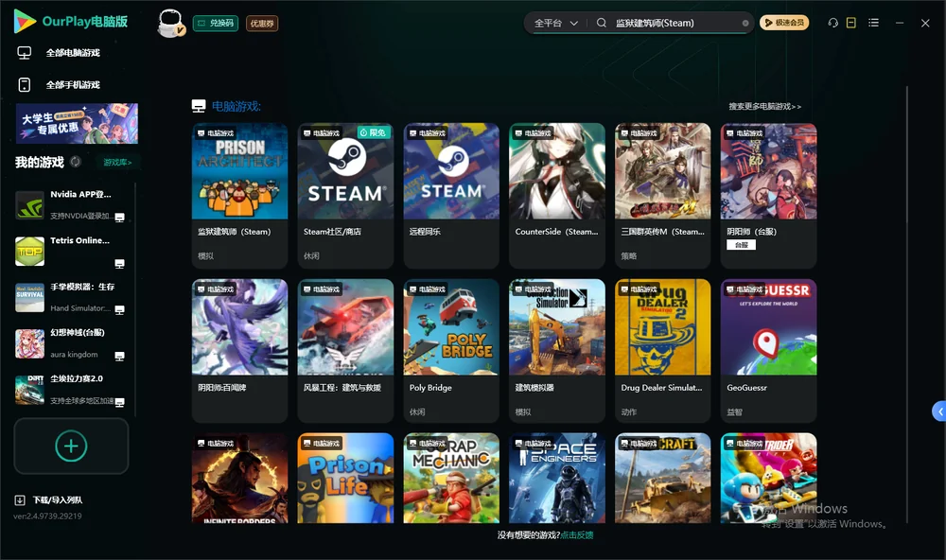Open the 全平台 platform dropdown
The width and height of the screenshot is (946, 560).
point(555,23)
